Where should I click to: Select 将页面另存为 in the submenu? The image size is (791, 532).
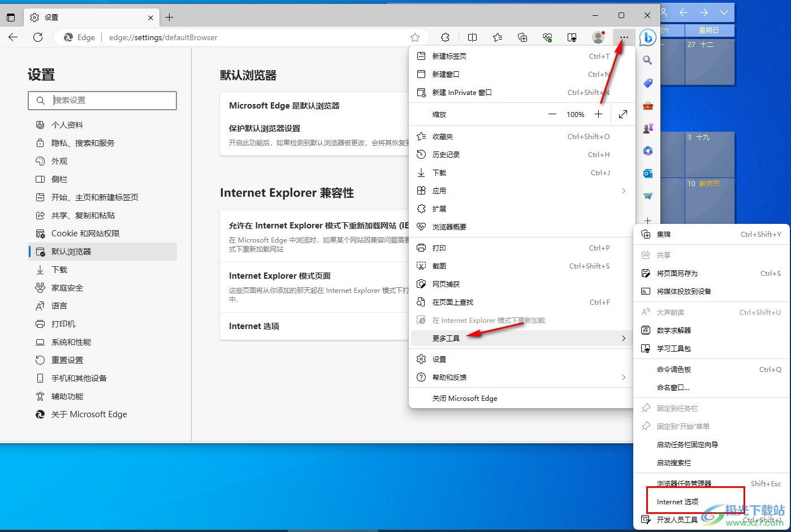click(x=712, y=273)
